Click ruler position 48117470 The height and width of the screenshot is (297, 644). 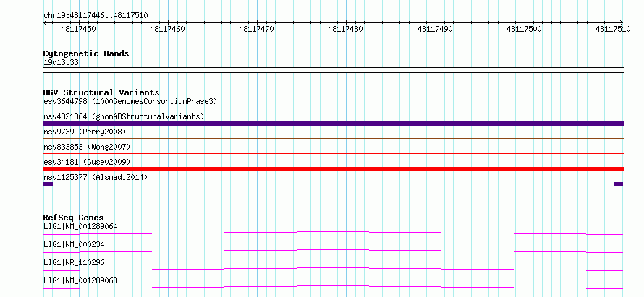click(x=257, y=29)
